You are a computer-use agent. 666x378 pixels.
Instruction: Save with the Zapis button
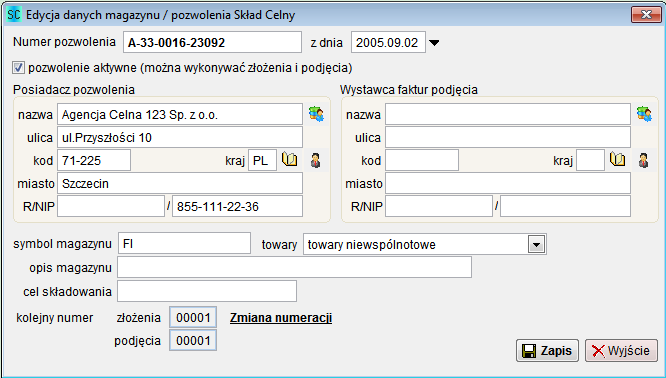point(547,351)
